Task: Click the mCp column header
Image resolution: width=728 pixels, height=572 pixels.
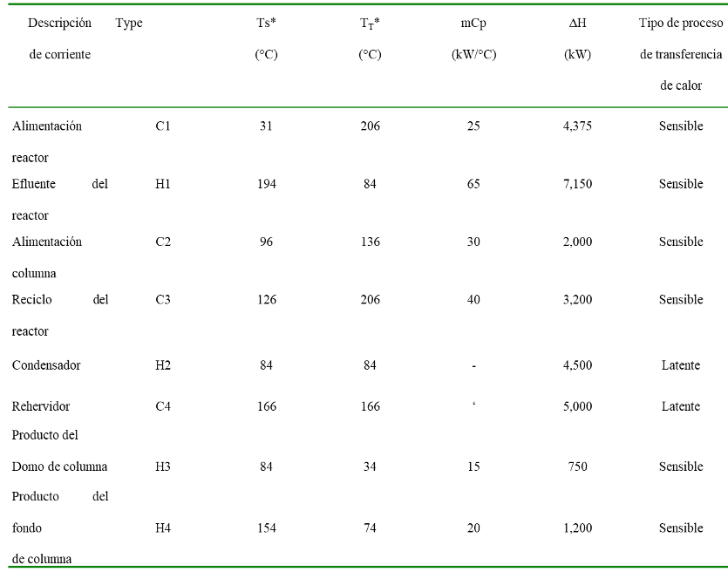Action: click(473, 38)
